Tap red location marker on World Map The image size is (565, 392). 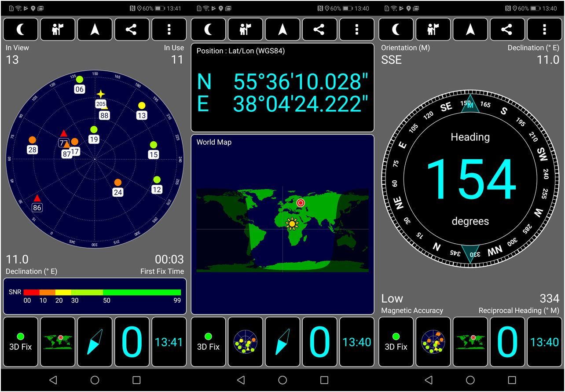click(301, 202)
